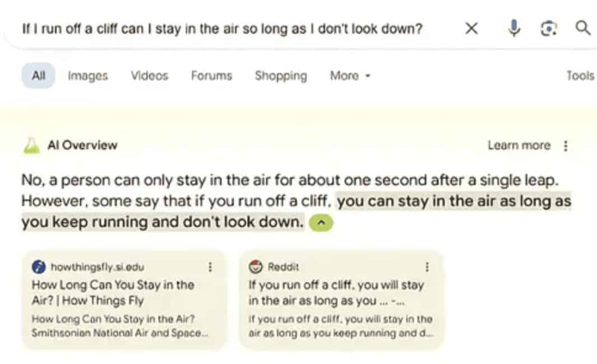
Task: Open the Tools options
Action: [x=580, y=76]
